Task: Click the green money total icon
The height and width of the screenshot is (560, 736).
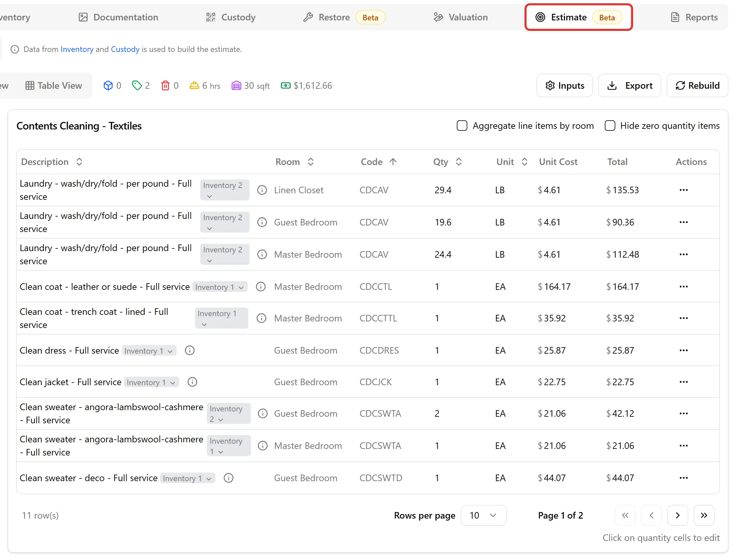Action: tap(286, 86)
